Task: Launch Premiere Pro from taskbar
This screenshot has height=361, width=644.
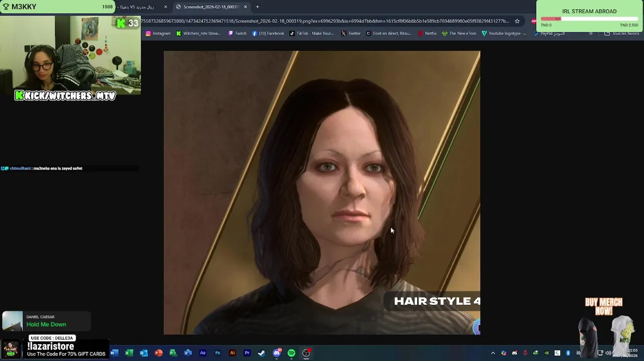Action: pos(247,353)
